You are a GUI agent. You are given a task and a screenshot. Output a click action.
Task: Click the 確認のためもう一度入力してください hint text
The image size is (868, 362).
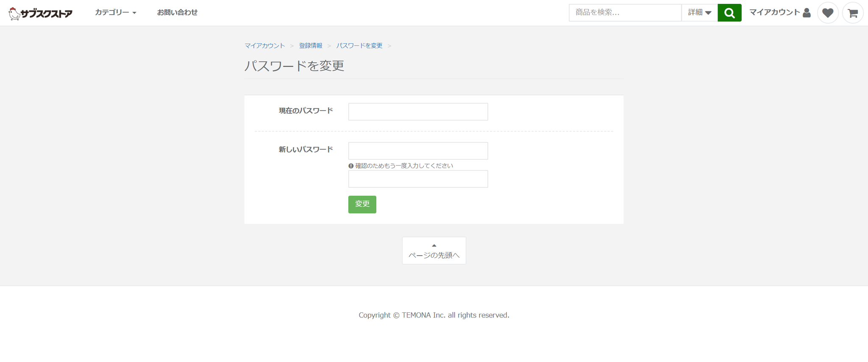click(404, 166)
